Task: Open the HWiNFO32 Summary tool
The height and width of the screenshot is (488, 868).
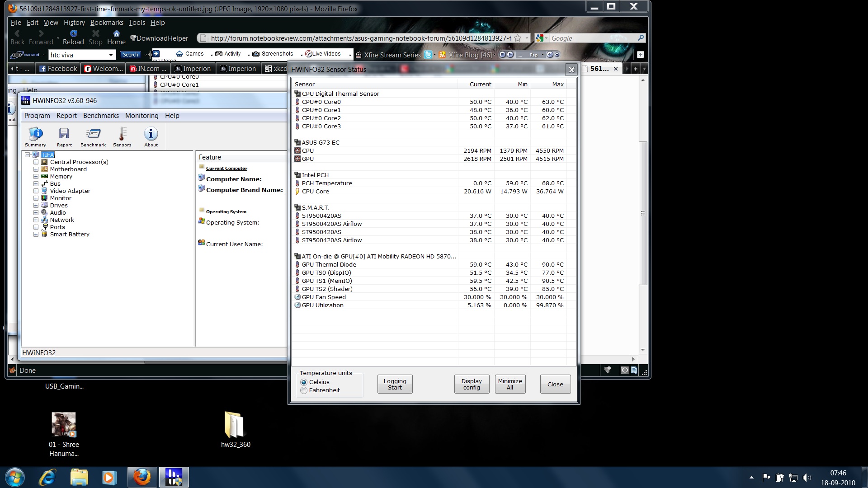Action: tap(35, 137)
